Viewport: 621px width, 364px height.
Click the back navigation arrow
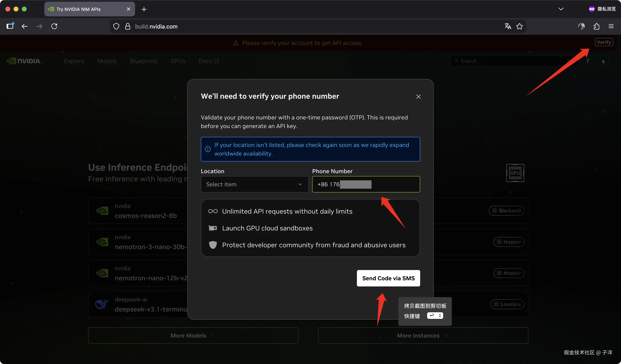24,26
